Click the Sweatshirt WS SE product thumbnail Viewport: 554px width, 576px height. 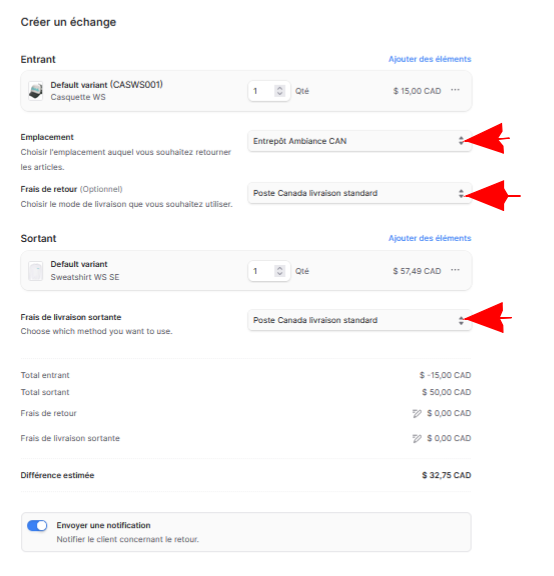[x=36, y=271]
